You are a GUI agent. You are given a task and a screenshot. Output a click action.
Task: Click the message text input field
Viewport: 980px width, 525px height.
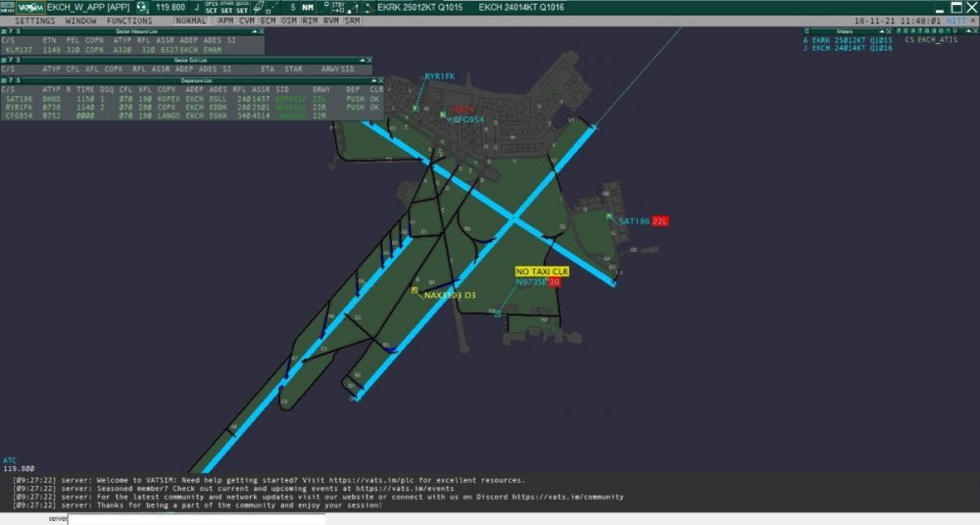point(197,519)
